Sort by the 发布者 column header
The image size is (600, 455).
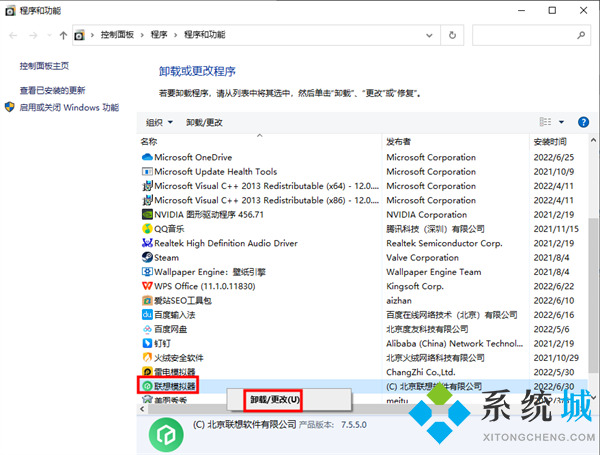click(398, 142)
